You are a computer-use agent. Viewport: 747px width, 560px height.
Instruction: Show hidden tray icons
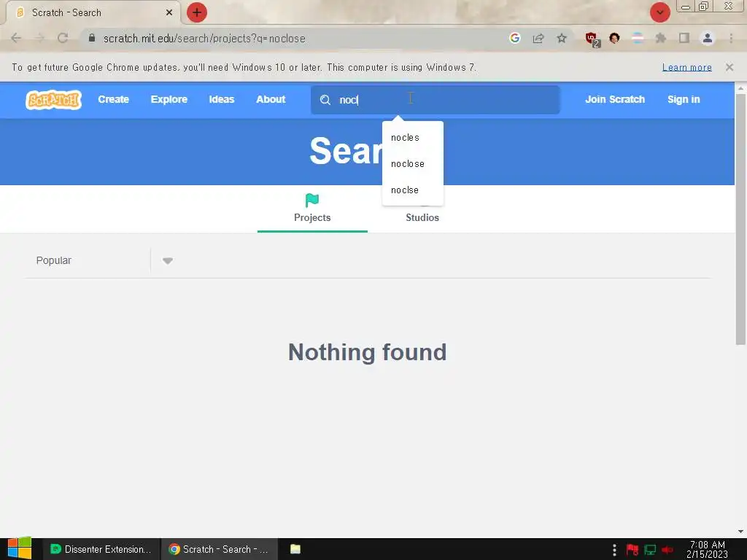[614, 550]
